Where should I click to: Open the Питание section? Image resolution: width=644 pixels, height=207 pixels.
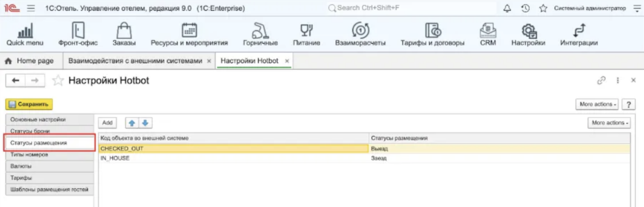click(x=306, y=34)
